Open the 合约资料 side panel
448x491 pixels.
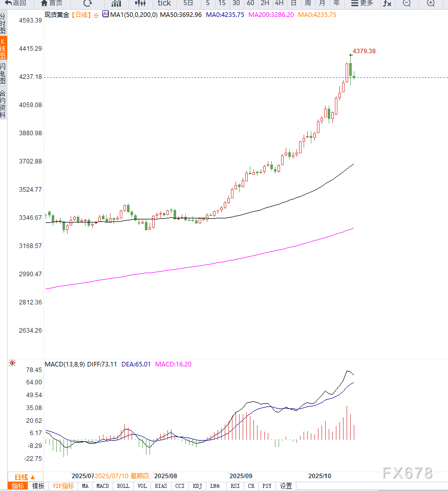point(3,104)
